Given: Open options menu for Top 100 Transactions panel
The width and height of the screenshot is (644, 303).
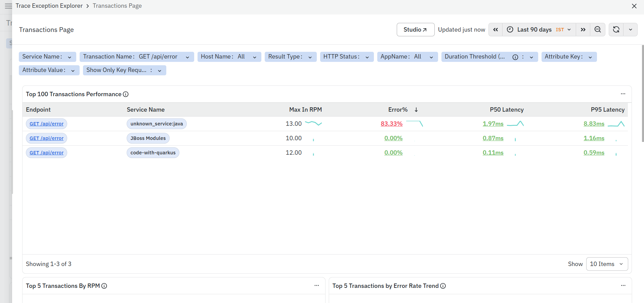Looking at the screenshot, I should point(623,94).
